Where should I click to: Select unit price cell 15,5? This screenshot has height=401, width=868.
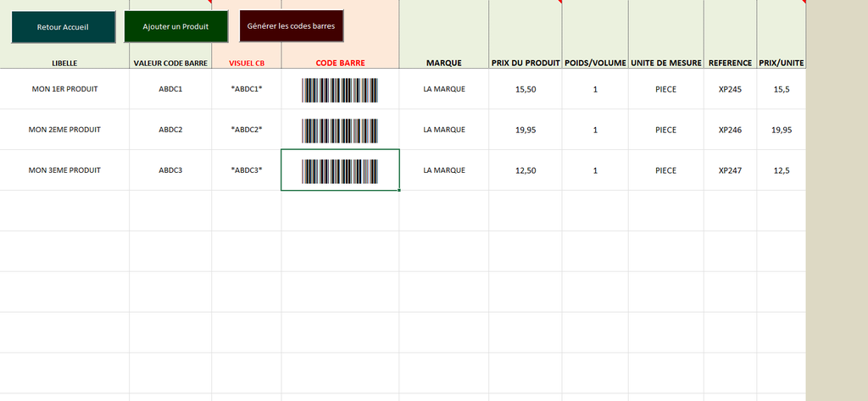click(x=781, y=89)
